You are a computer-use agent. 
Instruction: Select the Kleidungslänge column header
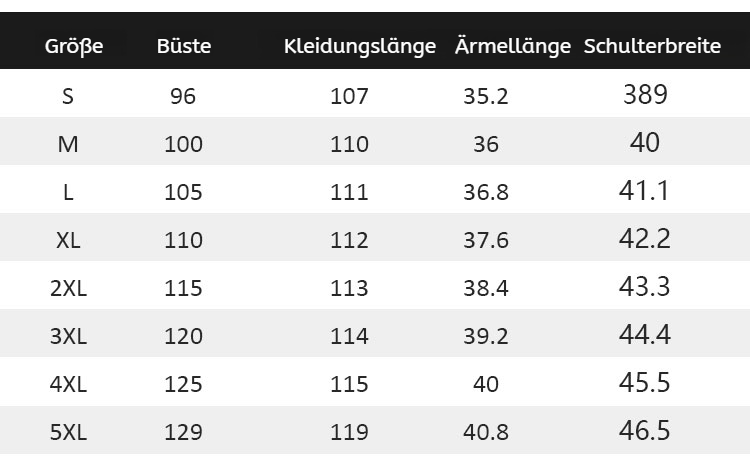[360, 46]
